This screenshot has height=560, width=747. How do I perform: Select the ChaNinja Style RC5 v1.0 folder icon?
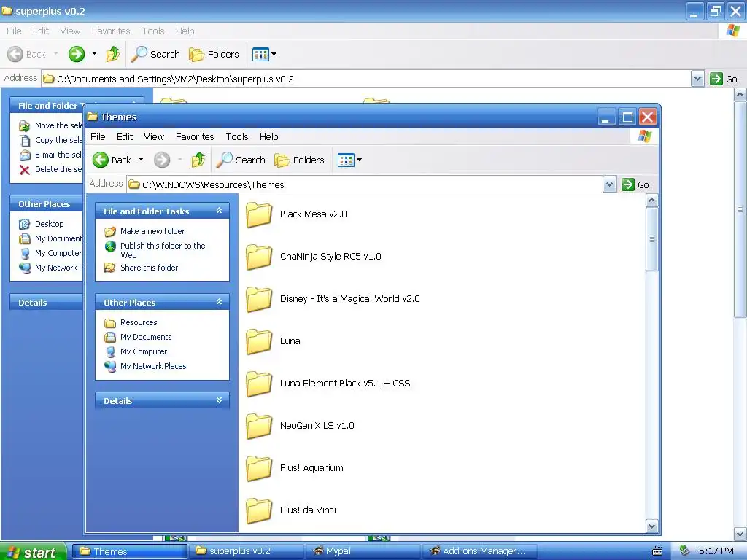[259, 257]
